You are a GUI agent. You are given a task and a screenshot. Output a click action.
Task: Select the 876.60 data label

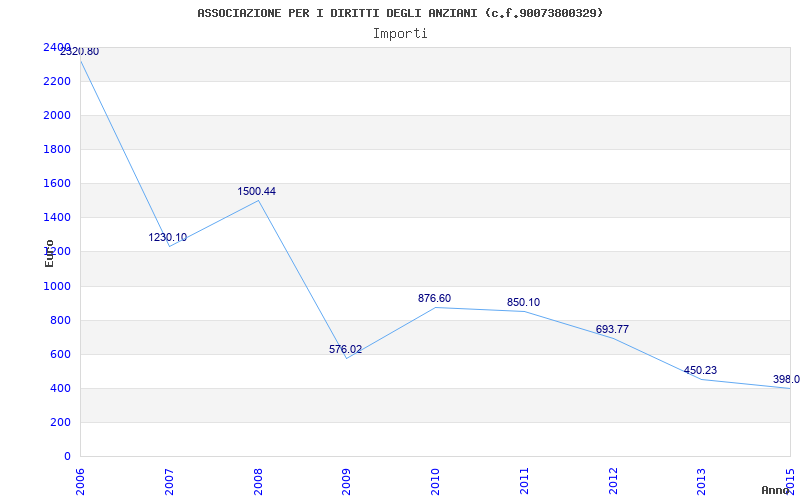434,298
